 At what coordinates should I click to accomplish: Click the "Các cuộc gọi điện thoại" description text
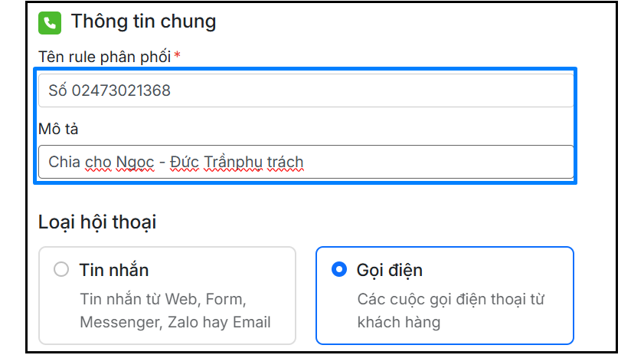[x=450, y=299]
